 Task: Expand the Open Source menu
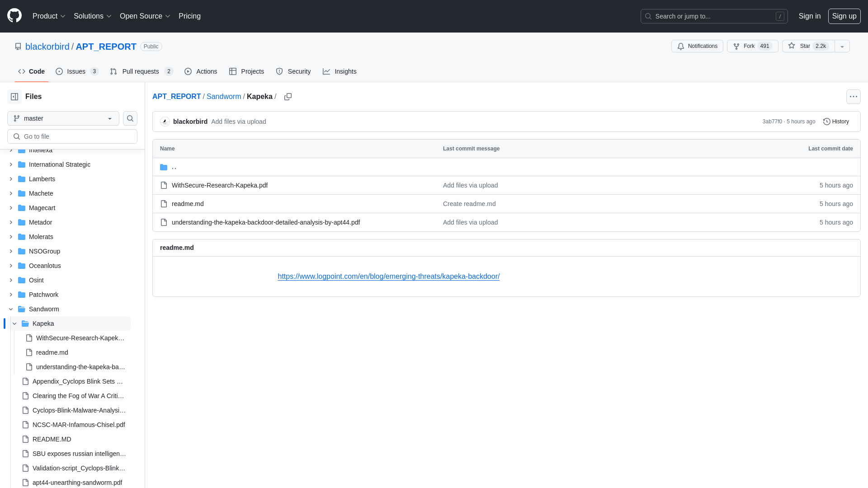[145, 16]
